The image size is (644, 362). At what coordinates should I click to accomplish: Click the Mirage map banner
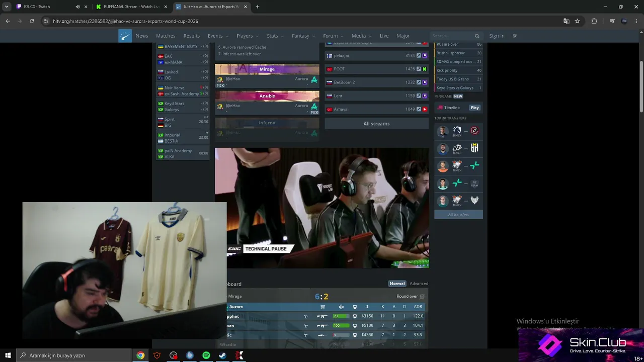[x=267, y=69]
